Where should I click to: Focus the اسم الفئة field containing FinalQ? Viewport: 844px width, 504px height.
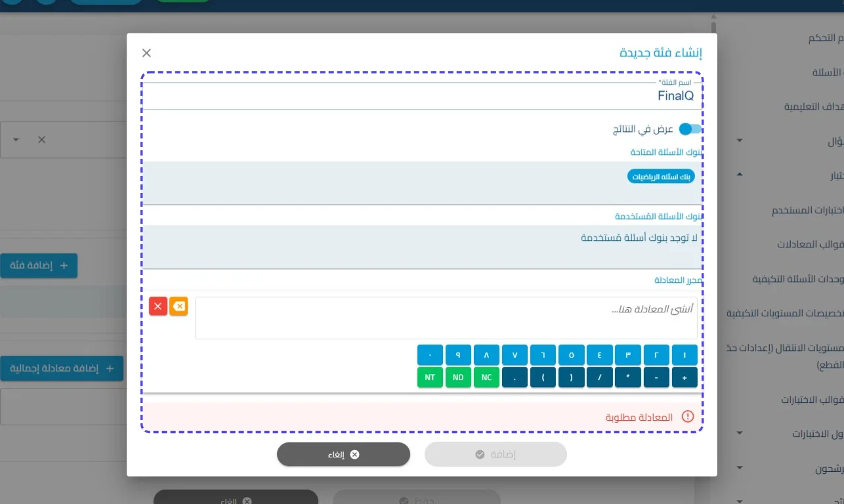pos(422,96)
